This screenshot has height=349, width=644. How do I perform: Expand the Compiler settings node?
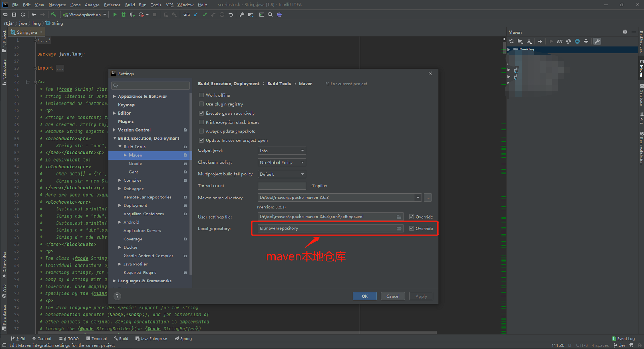pyautogui.click(x=120, y=180)
